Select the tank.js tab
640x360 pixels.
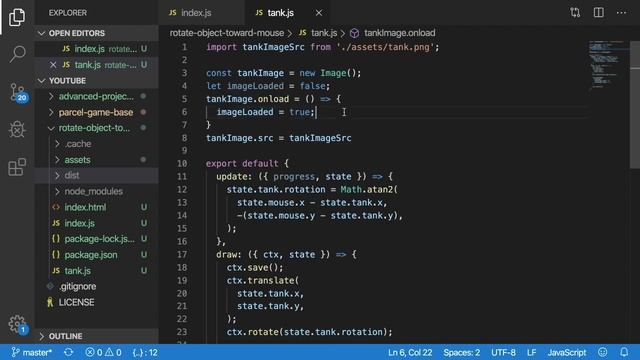tap(280, 13)
